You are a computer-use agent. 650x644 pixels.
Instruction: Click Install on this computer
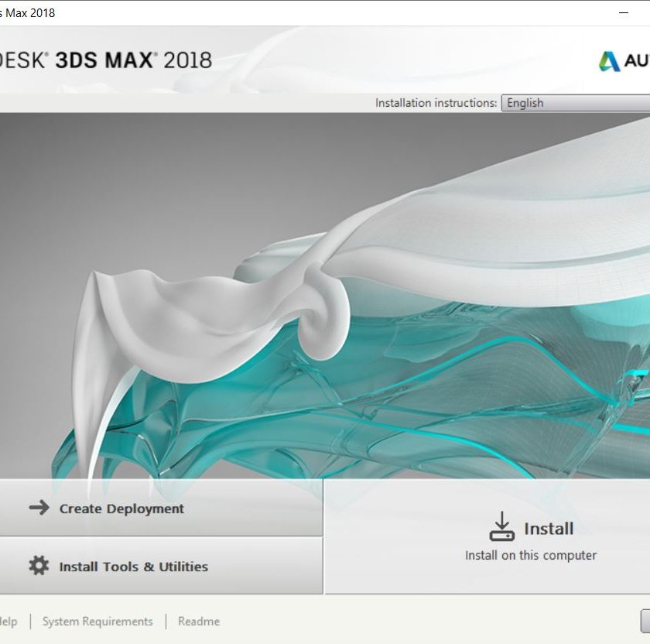tap(531, 555)
